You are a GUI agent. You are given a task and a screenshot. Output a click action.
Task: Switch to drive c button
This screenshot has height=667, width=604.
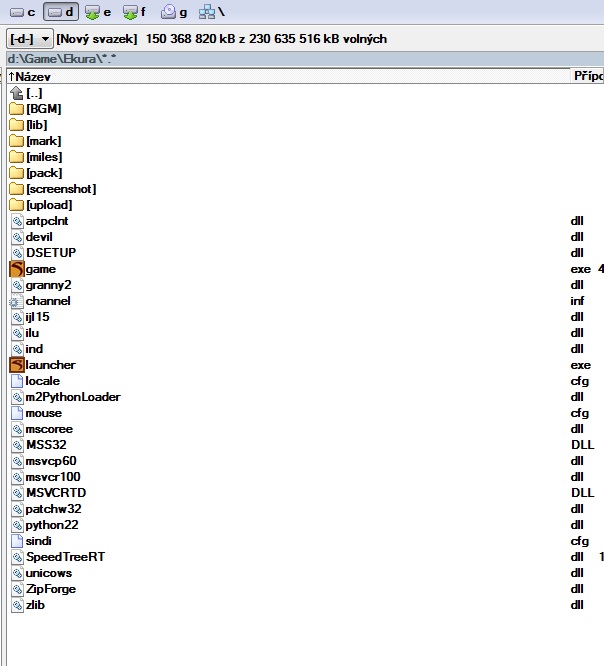pos(22,12)
